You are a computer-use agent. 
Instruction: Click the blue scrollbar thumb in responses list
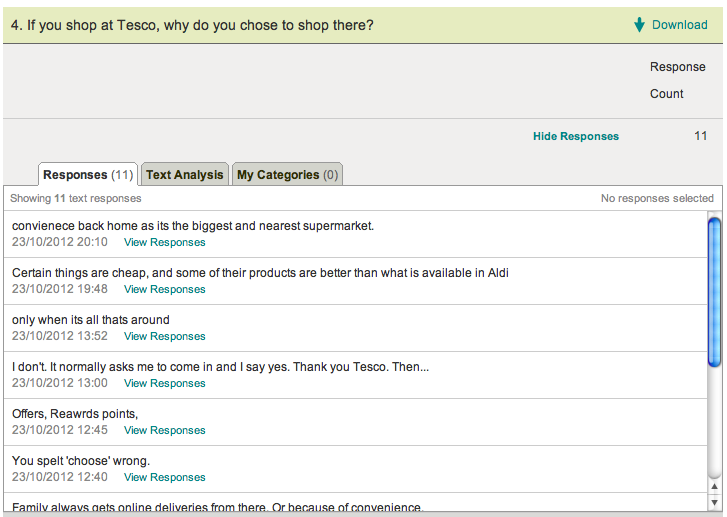[714, 292]
